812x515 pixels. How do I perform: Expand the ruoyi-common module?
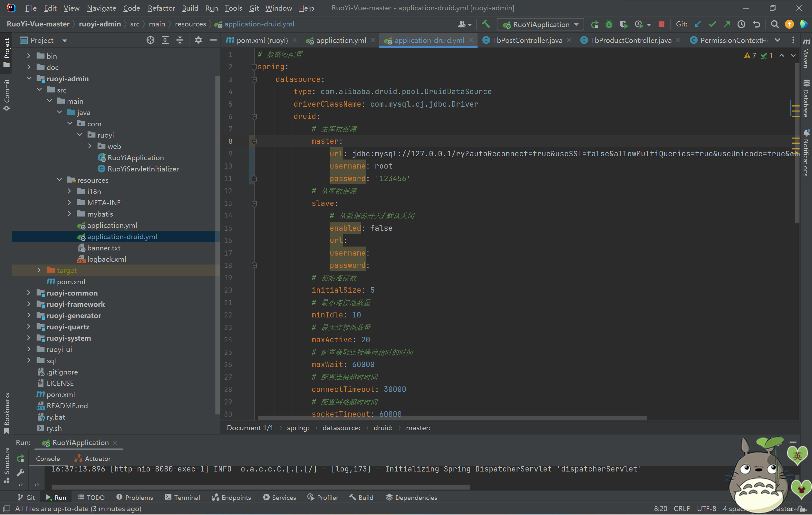(x=29, y=293)
